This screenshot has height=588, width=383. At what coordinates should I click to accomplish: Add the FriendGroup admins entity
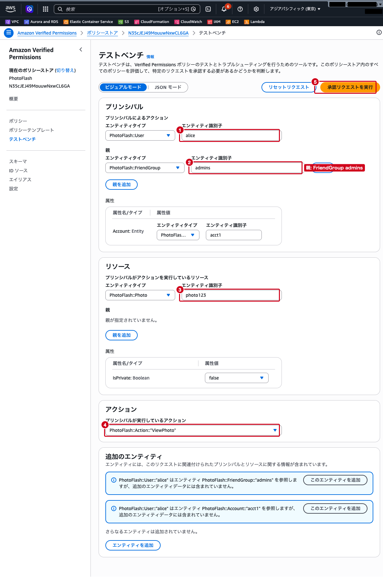[335, 480]
